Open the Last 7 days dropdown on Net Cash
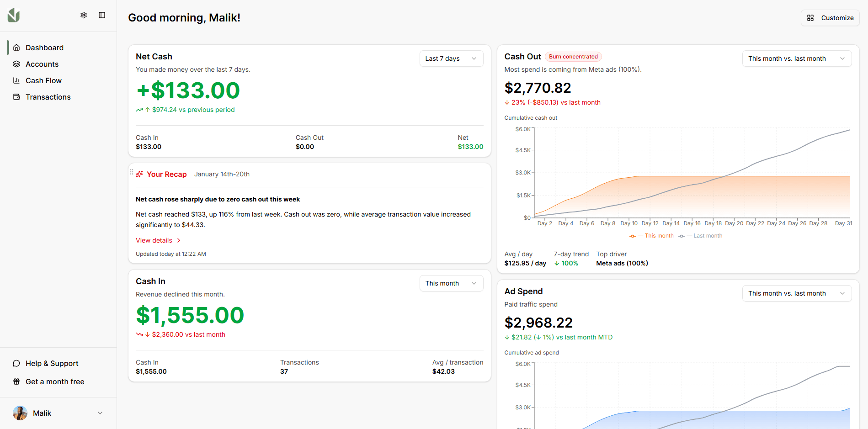Viewport: 868px width, 429px height. pos(451,58)
